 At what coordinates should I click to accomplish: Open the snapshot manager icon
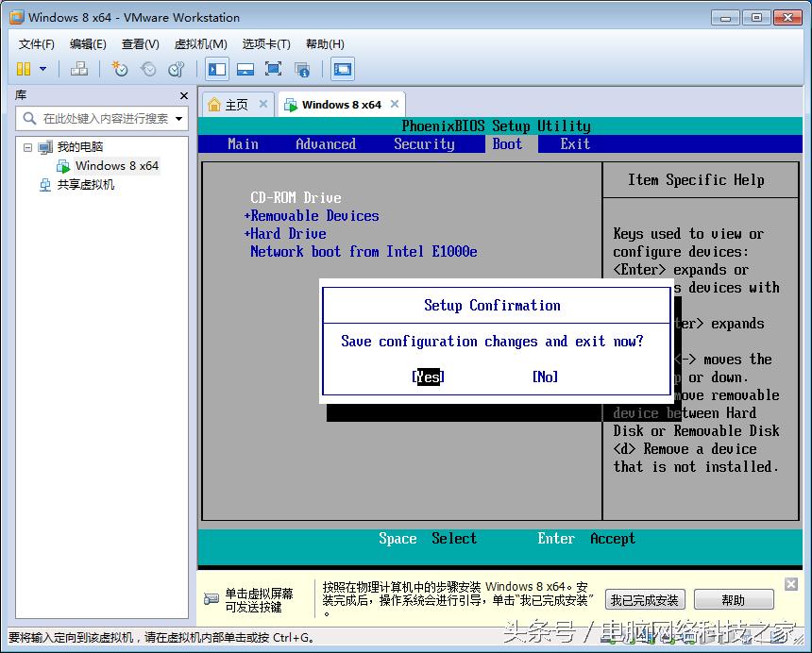tap(177, 69)
